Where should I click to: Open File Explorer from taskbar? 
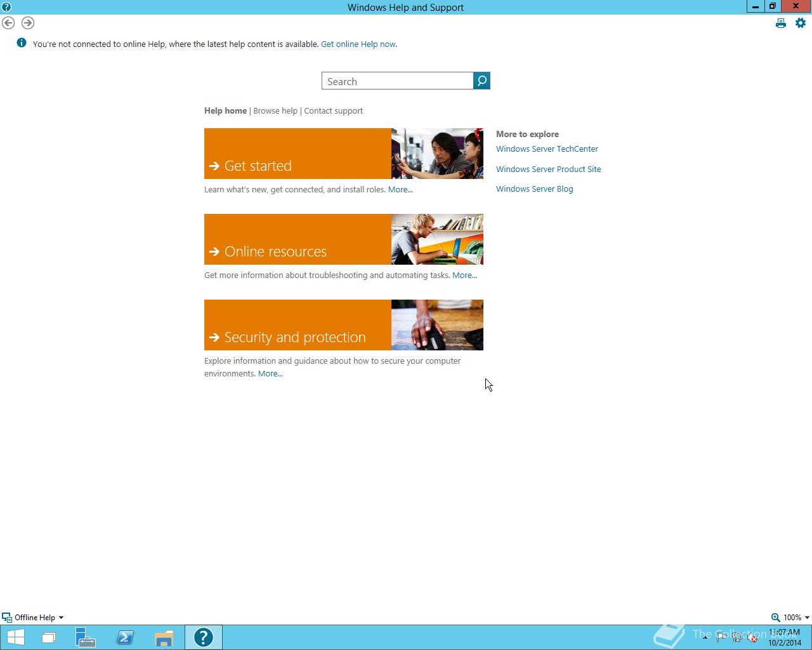pos(164,637)
